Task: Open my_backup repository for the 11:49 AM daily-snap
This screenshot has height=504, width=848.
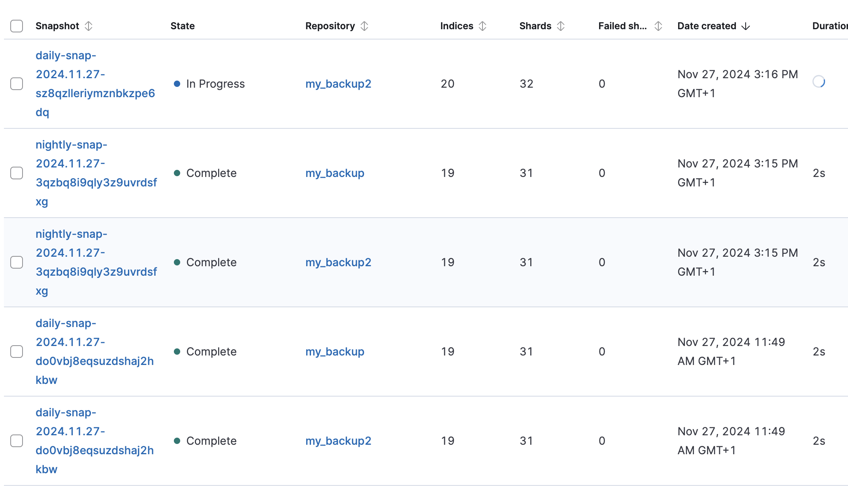Action: (x=335, y=352)
